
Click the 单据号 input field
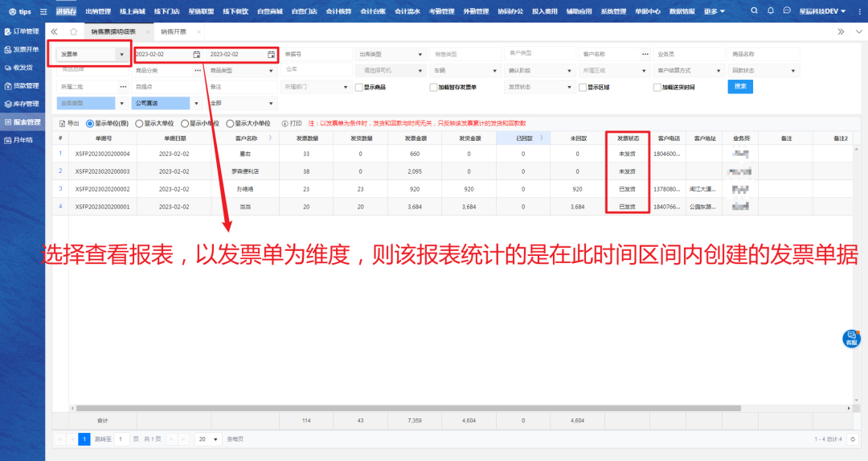pos(315,55)
